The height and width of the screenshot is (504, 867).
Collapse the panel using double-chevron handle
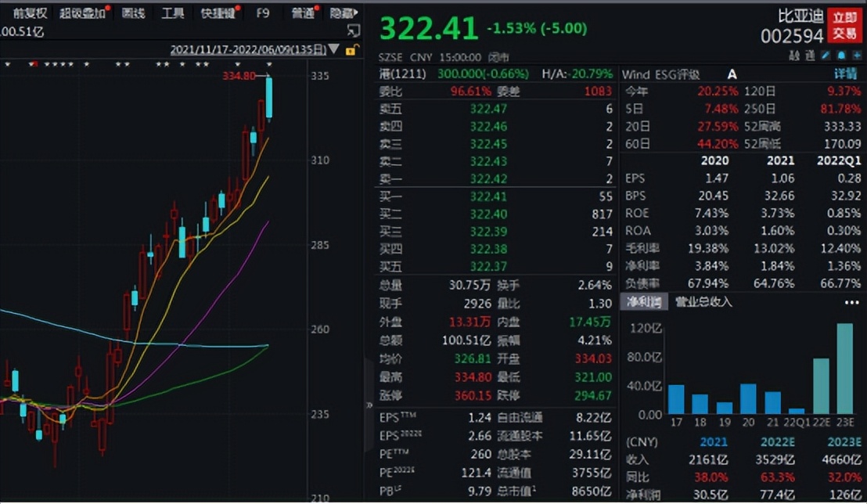tap(370, 405)
